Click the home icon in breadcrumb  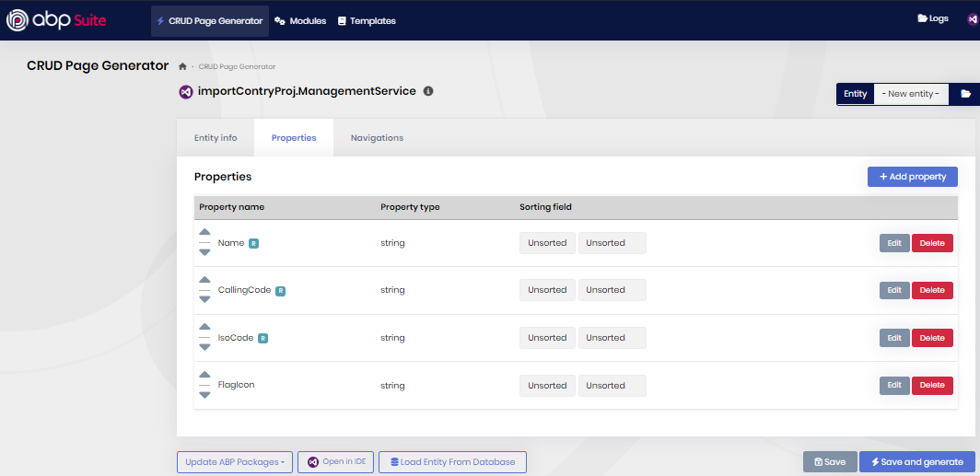coord(183,66)
